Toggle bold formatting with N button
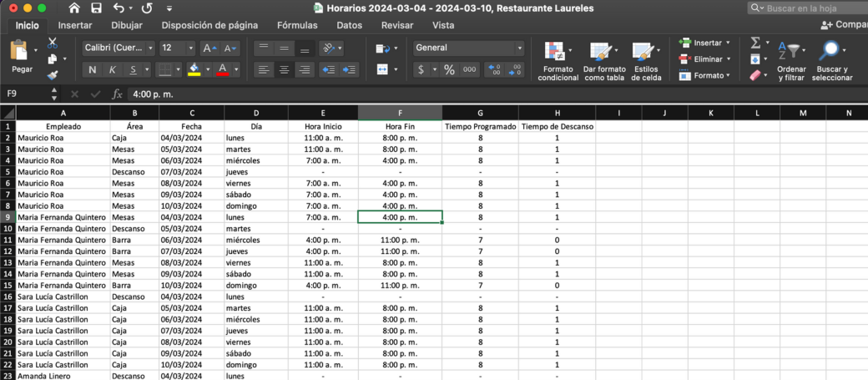Image resolution: width=868 pixels, height=380 pixels. tap(92, 70)
